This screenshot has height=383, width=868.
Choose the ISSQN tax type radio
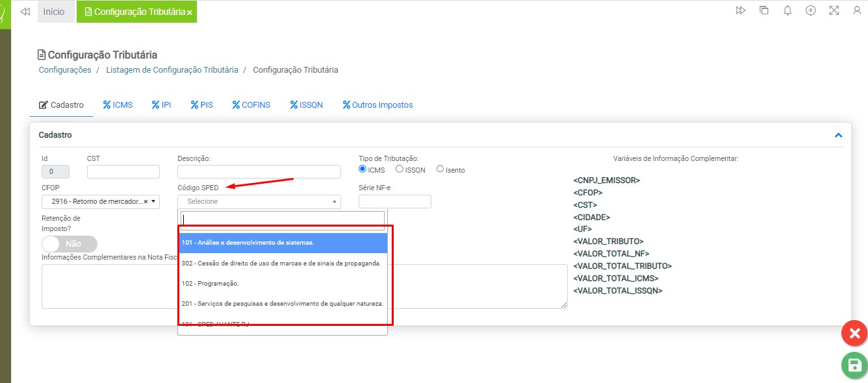click(400, 169)
